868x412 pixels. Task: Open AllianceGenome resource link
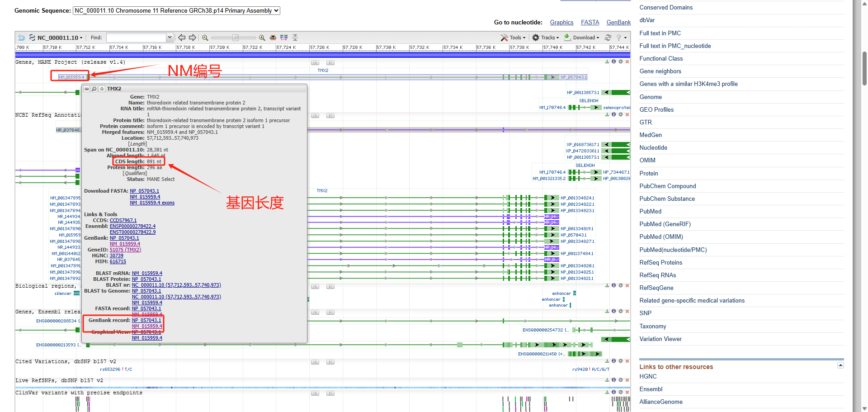[x=661, y=402]
